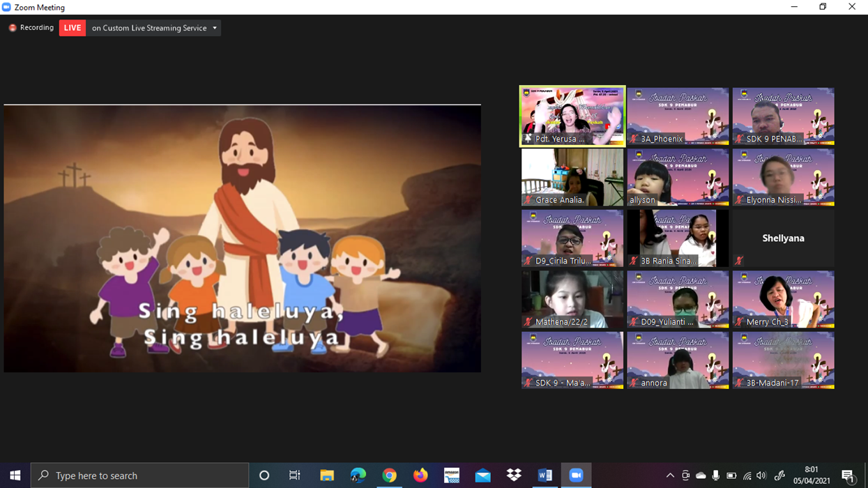
Task: Click the microphone tray icon
Action: coord(716,475)
